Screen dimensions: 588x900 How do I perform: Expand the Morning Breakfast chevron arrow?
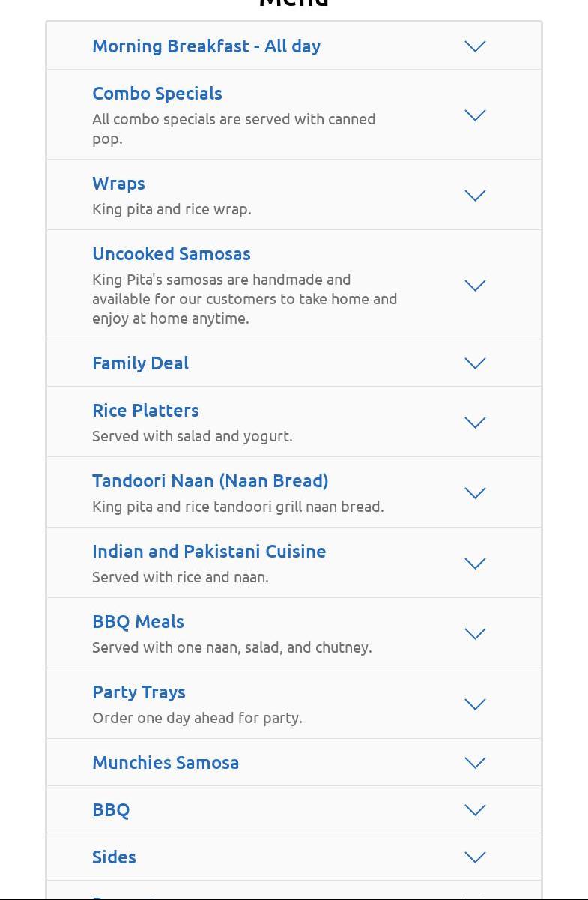click(x=475, y=46)
